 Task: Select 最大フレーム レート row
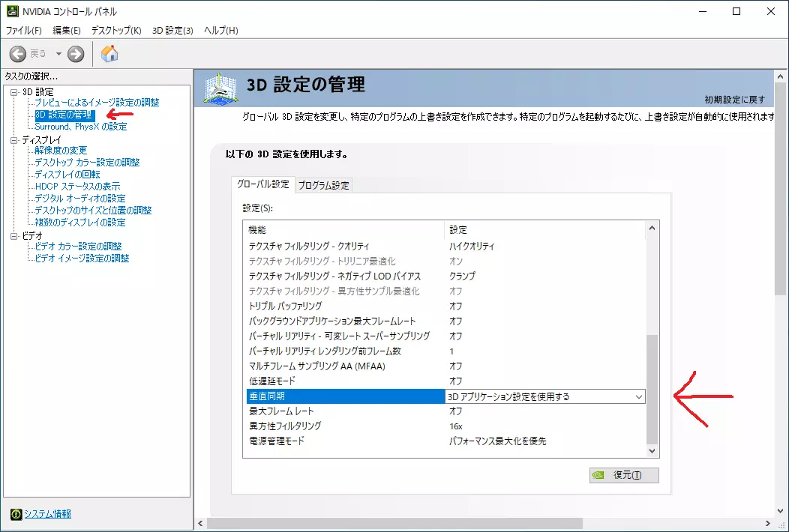coord(445,411)
